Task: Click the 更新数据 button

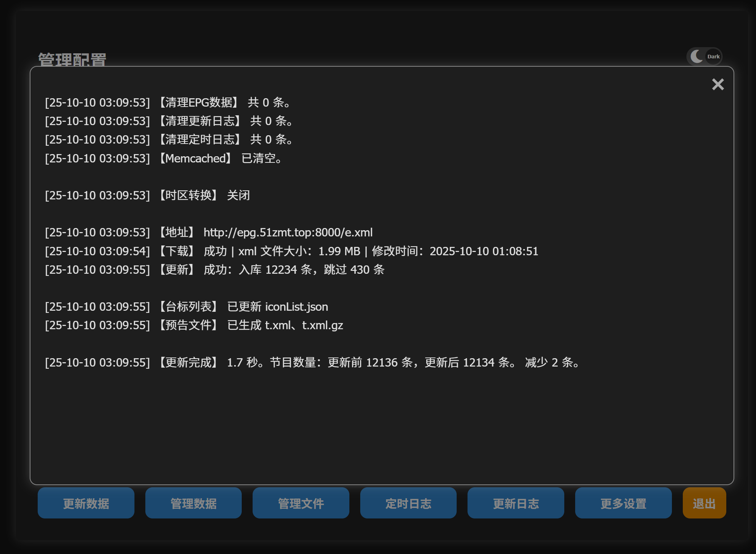Action: pos(86,503)
